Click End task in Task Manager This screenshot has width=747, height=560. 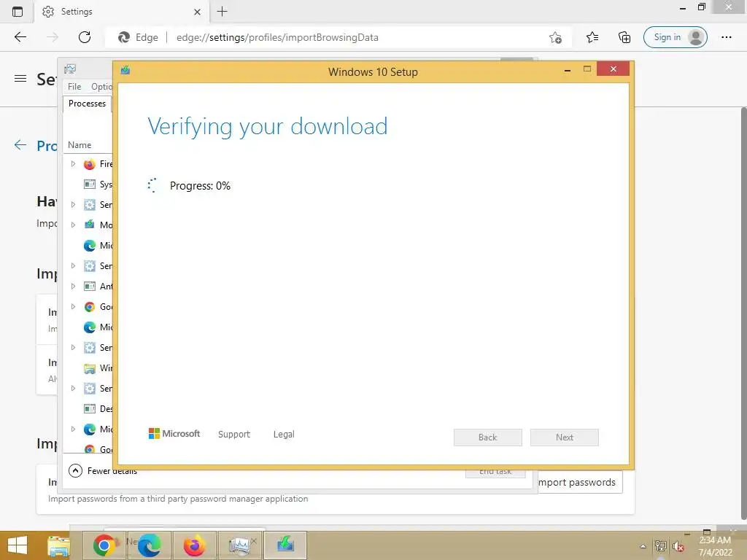[x=495, y=472]
